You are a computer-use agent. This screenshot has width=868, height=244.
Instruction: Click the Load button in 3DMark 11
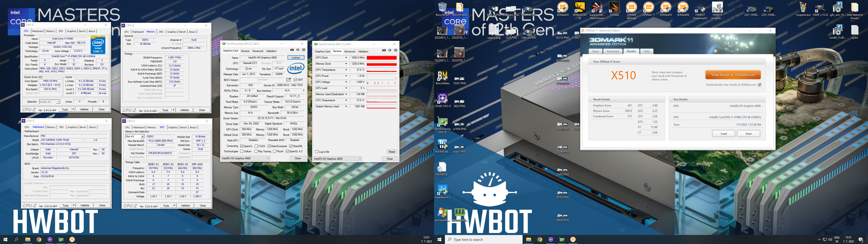(x=723, y=134)
